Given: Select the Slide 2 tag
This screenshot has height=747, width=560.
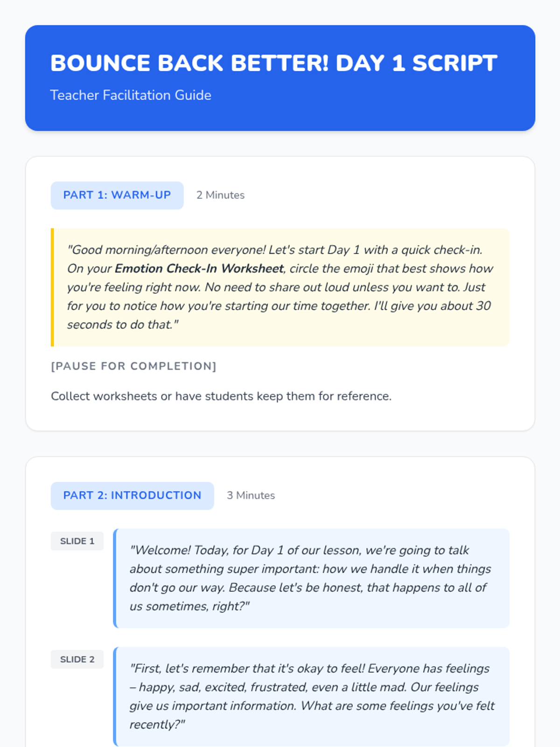Looking at the screenshot, I should [x=77, y=659].
